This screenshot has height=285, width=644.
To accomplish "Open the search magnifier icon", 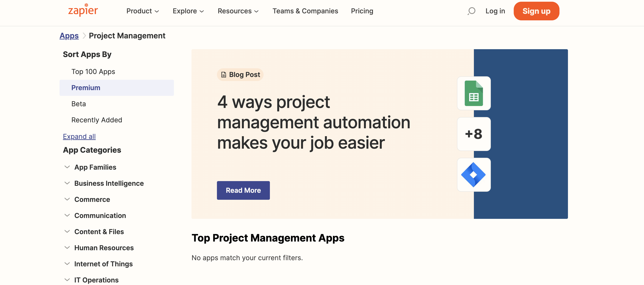I will point(471,11).
